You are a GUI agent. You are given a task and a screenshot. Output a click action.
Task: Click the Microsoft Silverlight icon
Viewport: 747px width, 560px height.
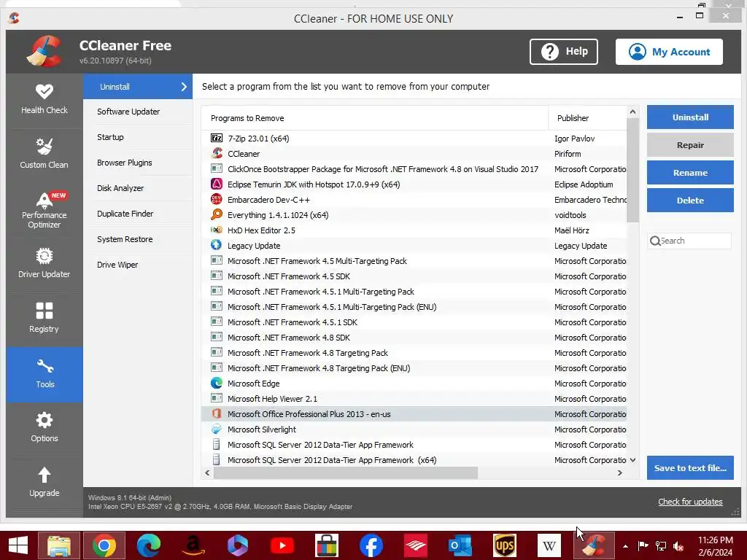coord(217,429)
